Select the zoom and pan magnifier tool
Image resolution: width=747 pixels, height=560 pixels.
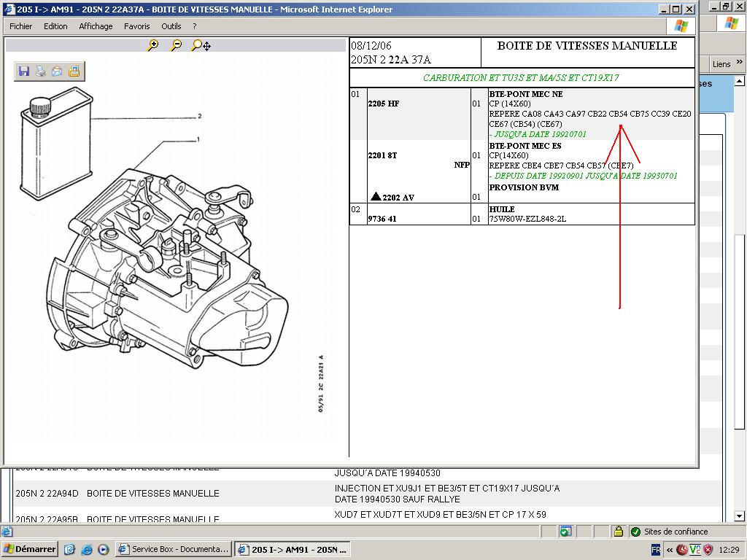201,45
